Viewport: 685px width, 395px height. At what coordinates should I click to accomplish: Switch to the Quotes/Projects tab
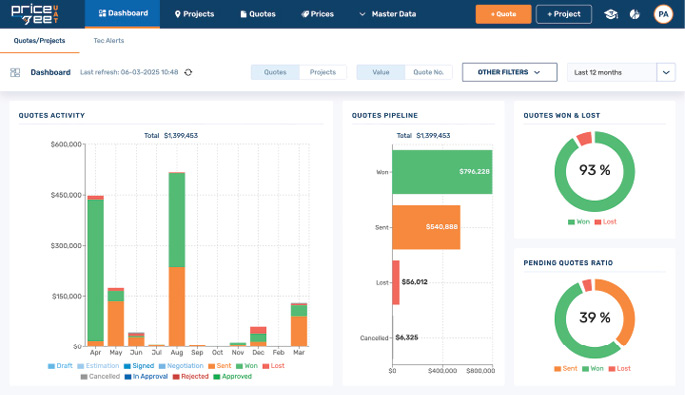point(39,41)
